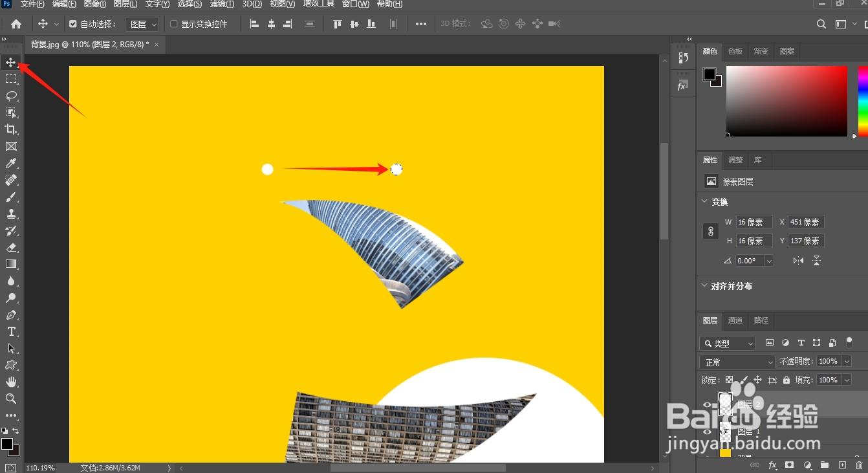This screenshot has height=473, width=868.
Task: Open the 图像(I) menu
Action: pyautogui.click(x=95, y=4)
